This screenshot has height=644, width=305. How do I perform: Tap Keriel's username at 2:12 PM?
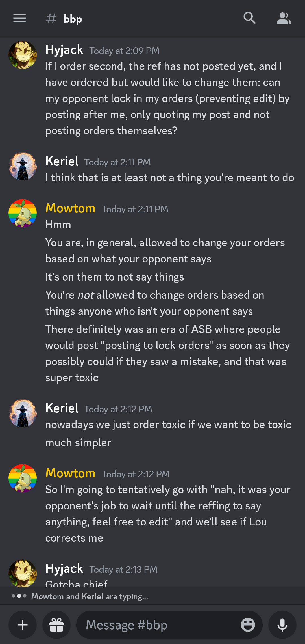tap(62, 408)
